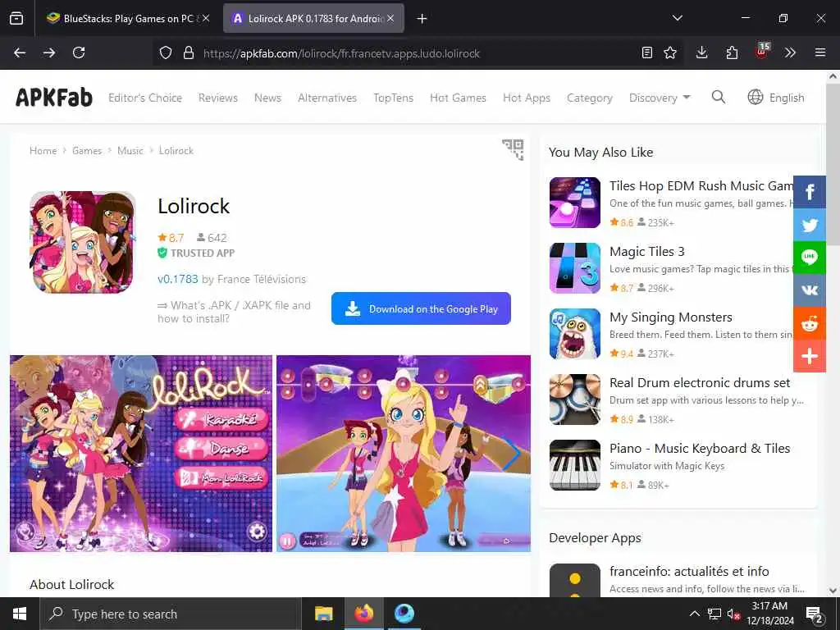The image size is (840, 630).
Task: Open What's APK / XAPK install guide link
Action: pyautogui.click(x=234, y=312)
